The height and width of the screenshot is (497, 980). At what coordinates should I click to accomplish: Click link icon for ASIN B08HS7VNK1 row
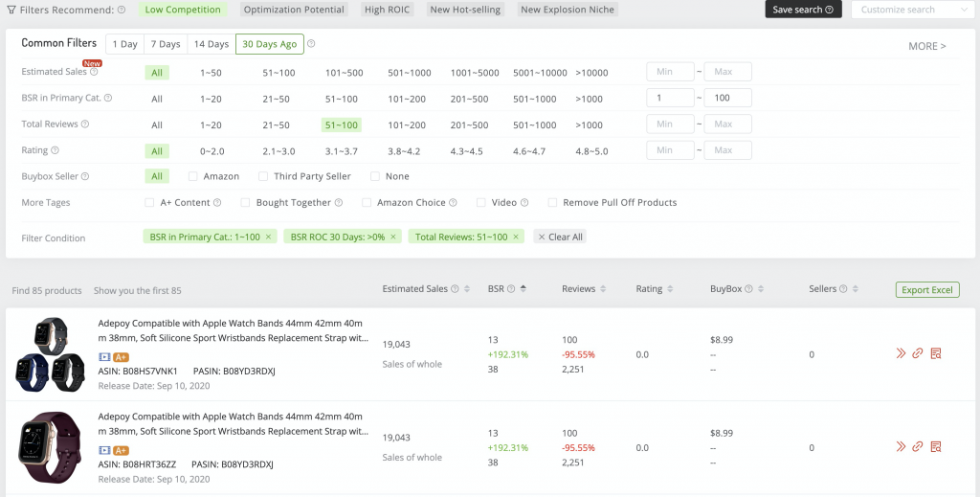918,354
